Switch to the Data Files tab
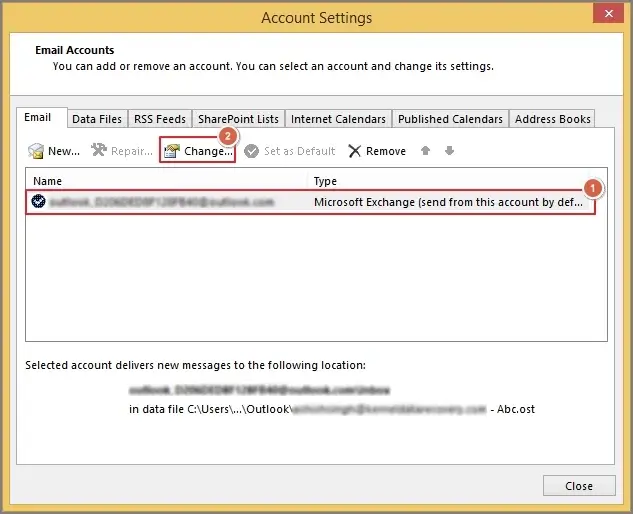633x514 pixels. [97, 119]
